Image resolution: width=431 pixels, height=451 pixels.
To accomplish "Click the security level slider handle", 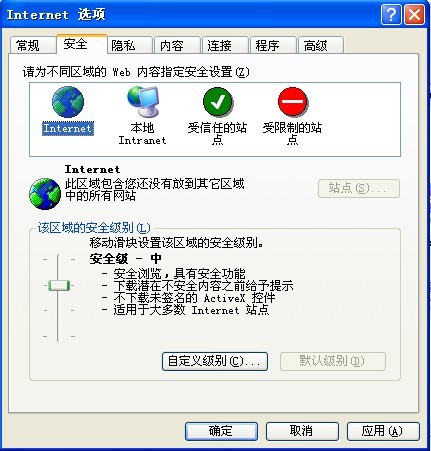I will point(59,286).
